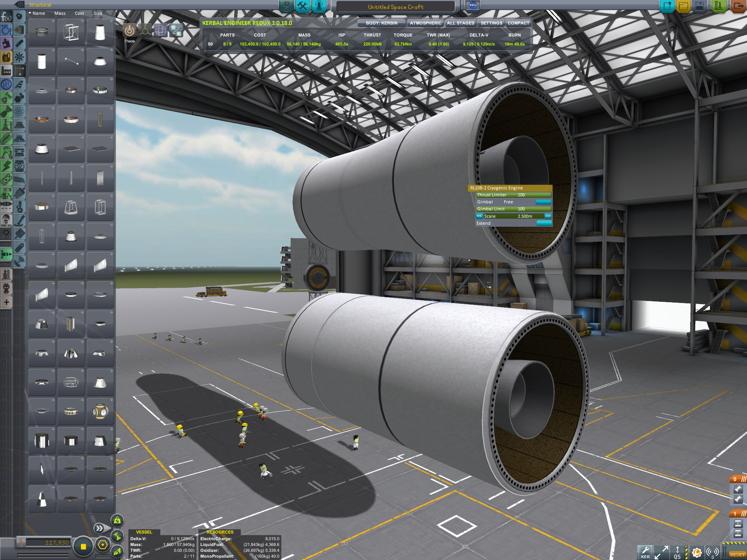Screen dimensions: 747x560
Task: Toggle Center of Lift indicator
Action: coord(117,551)
